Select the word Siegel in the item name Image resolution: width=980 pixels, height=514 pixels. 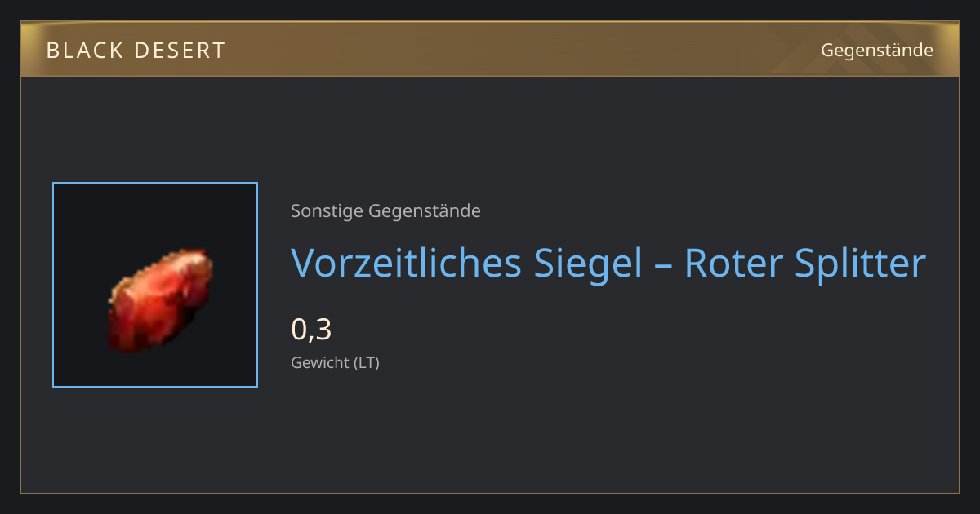pos(588,263)
